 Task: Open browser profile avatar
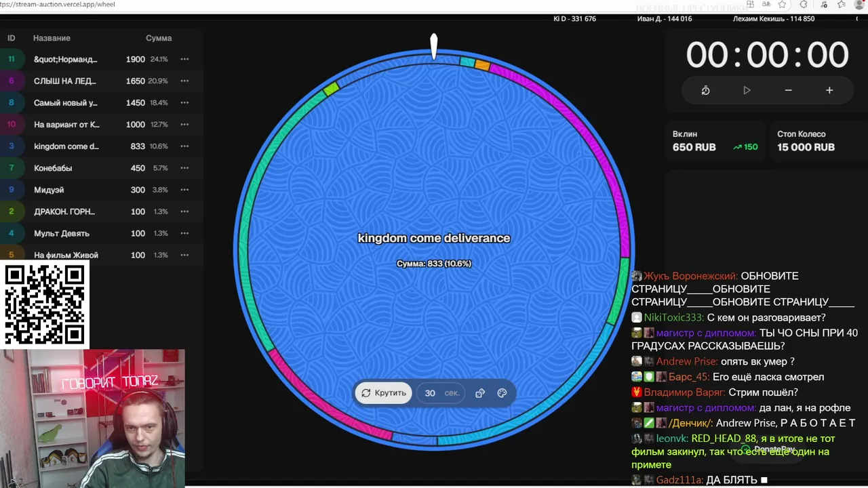(860, 4)
